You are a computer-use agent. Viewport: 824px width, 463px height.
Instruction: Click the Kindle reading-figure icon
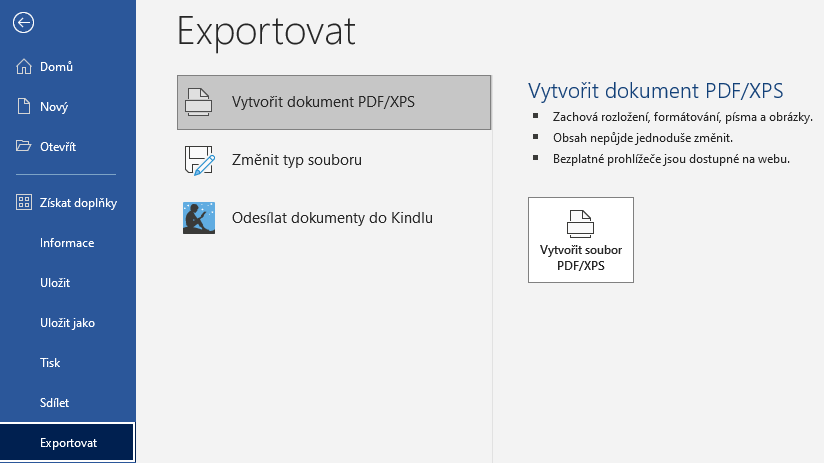(199, 218)
